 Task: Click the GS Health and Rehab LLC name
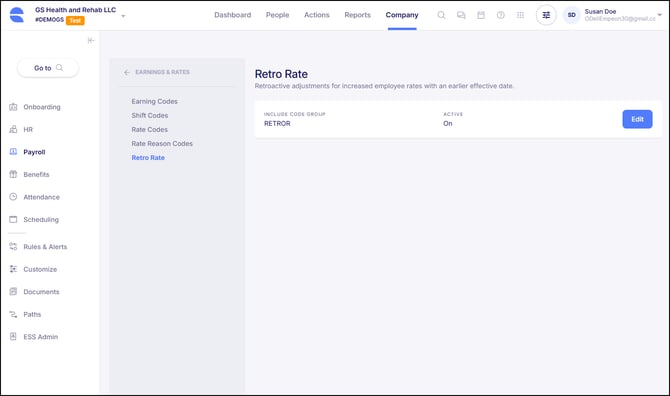[76, 10]
